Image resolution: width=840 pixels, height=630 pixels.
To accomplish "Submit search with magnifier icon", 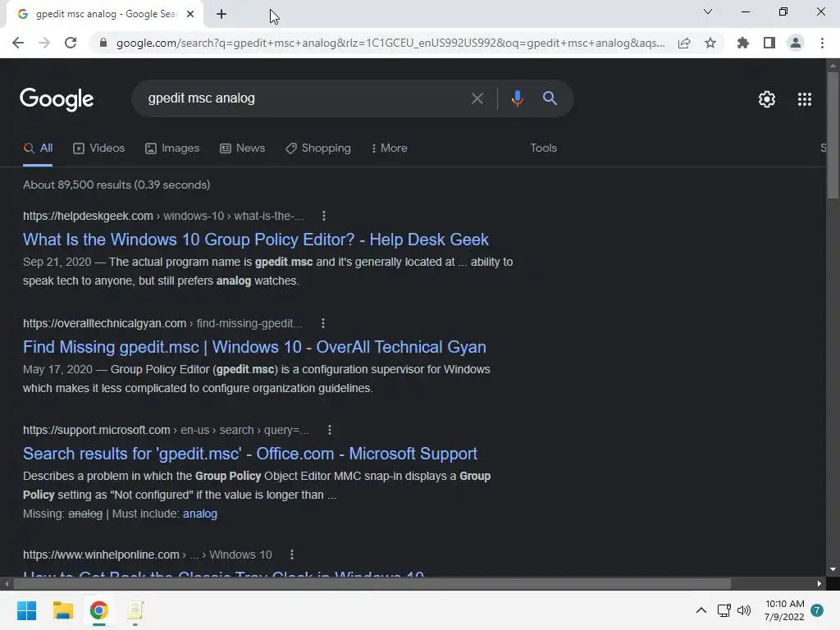I will [x=550, y=98].
